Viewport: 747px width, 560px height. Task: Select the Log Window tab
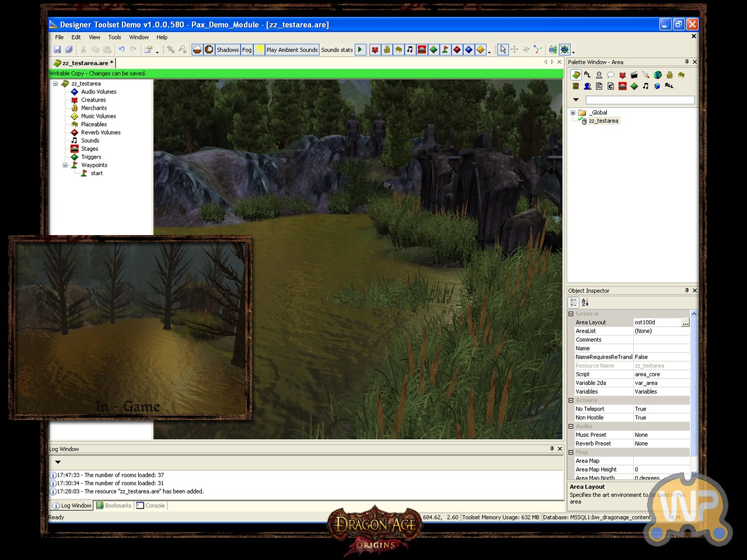click(72, 506)
